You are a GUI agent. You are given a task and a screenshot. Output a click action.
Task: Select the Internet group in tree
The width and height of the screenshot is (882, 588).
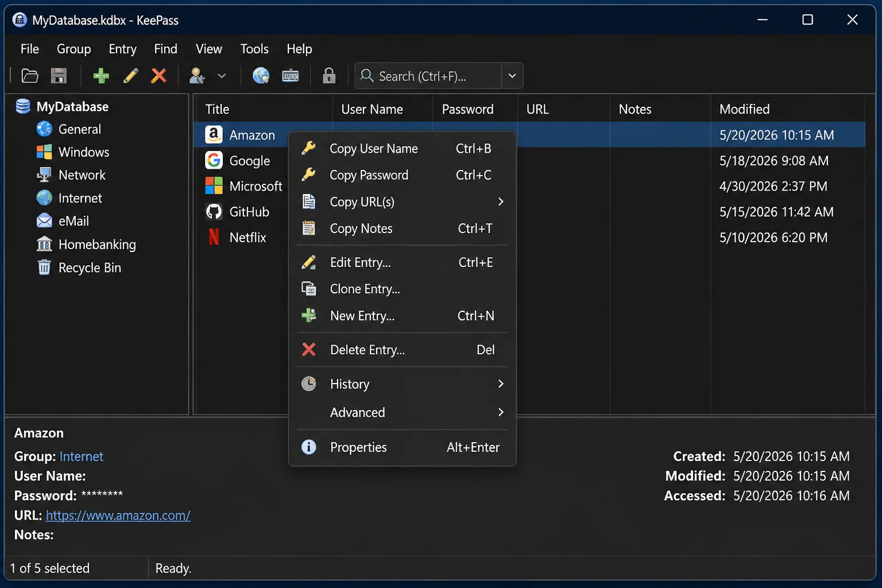(x=69, y=198)
